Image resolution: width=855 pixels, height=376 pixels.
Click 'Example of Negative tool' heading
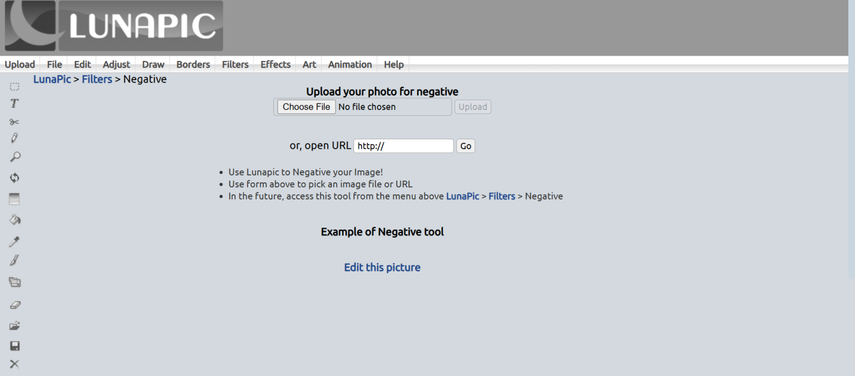382,232
